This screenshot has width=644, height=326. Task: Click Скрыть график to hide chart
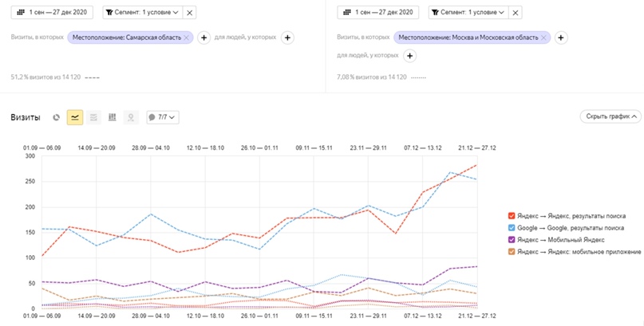(x=610, y=117)
